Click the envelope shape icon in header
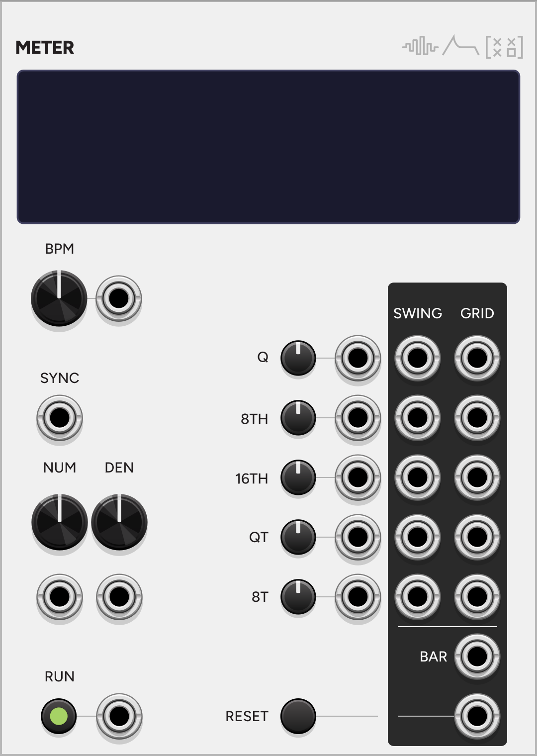Screen dimensions: 537x756 [x=461, y=46]
